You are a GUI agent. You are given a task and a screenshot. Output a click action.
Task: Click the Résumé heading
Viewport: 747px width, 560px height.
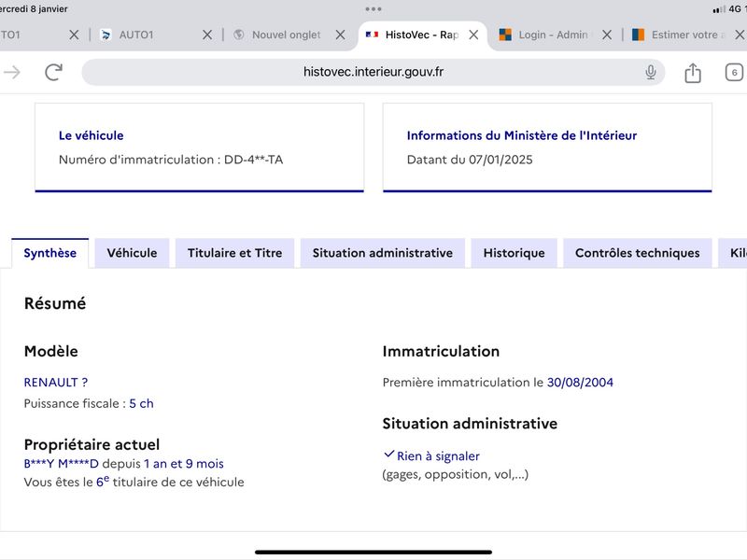click(x=55, y=303)
